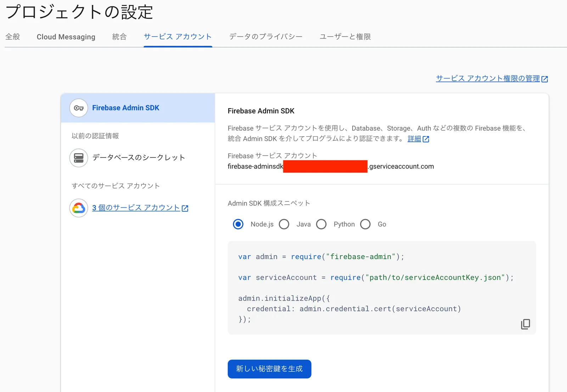The width and height of the screenshot is (567, 392).
Task: Click the serviceAccountKey.json code line
Action: [x=376, y=278]
